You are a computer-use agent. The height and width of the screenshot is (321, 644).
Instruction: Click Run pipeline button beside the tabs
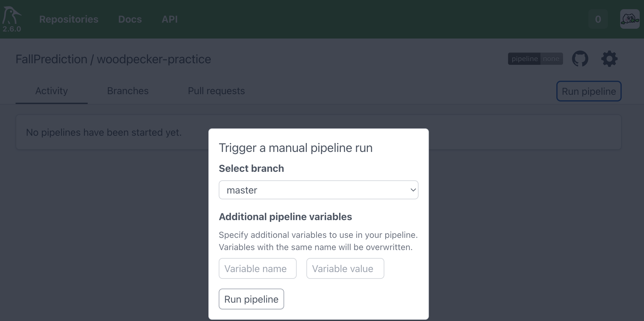pyautogui.click(x=589, y=91)
